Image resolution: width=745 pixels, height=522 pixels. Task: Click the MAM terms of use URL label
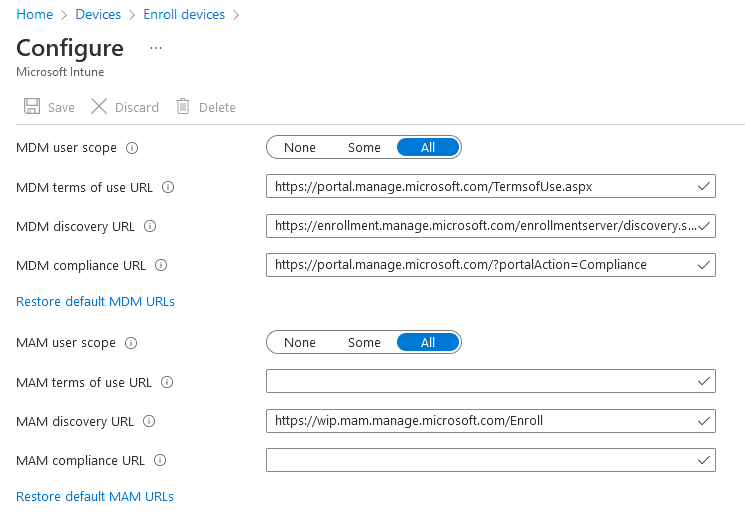[x=84, y=382]
